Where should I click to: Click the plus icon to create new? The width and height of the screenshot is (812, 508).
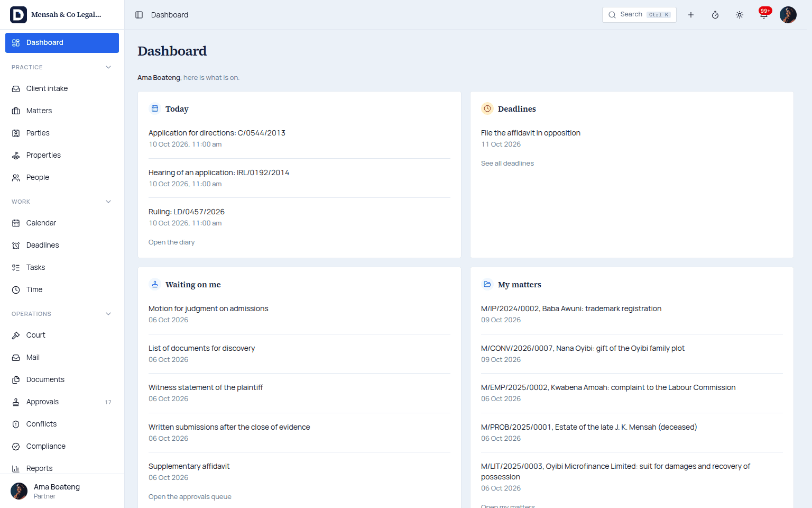coord(691,15)
